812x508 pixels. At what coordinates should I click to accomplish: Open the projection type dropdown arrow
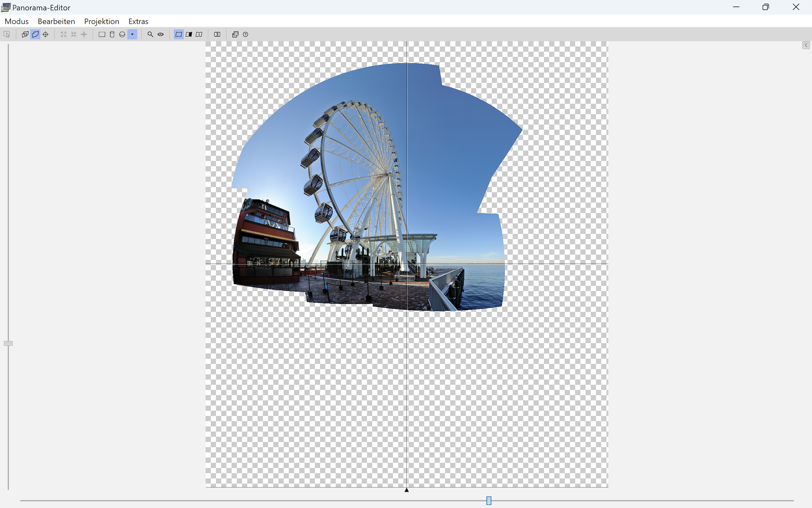[x=132, y=35]
